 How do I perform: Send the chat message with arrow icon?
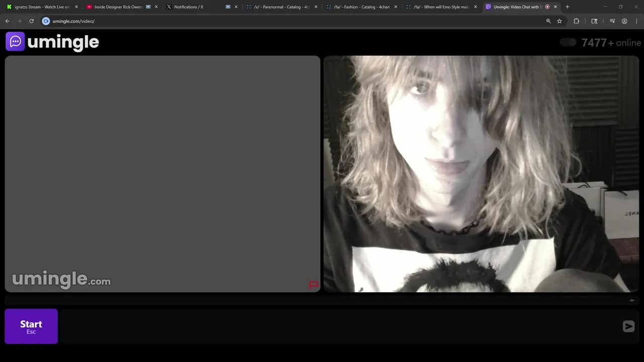pyautogui.click(x=628, y=326)
